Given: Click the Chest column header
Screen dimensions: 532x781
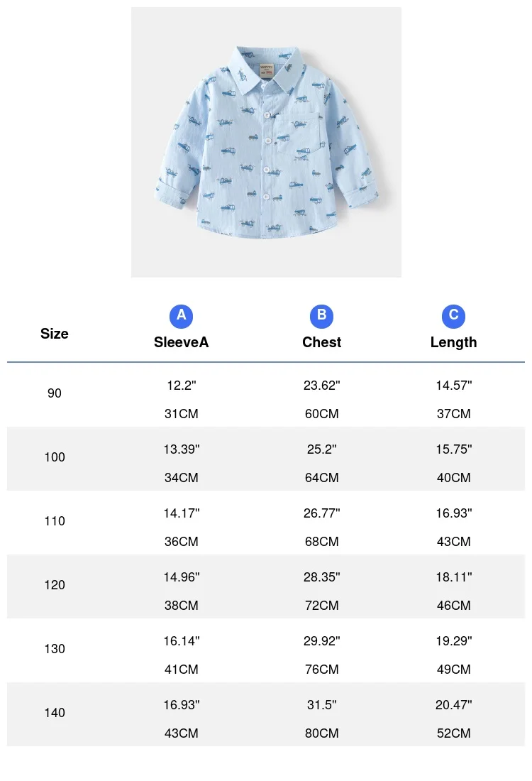Looking at the screenshot, I should pyautogui.click(x=321, y=342).
